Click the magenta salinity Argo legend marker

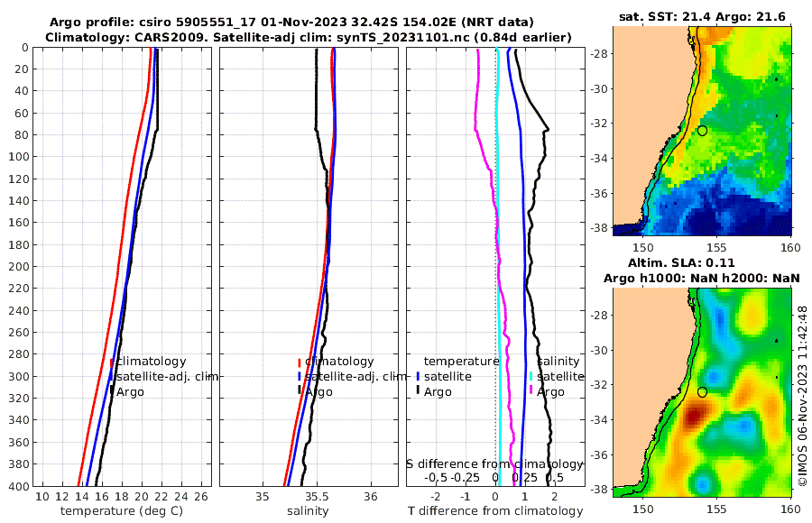531,390
